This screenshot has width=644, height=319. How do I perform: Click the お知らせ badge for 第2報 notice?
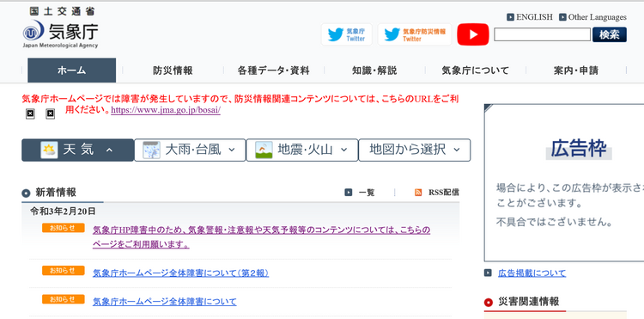click(64, 271)
